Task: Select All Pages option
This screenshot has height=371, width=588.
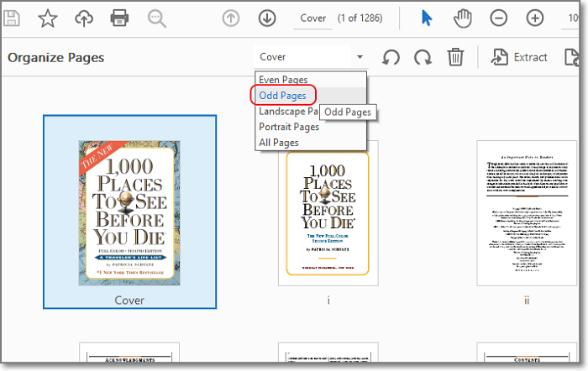Action: coord(279,143)
